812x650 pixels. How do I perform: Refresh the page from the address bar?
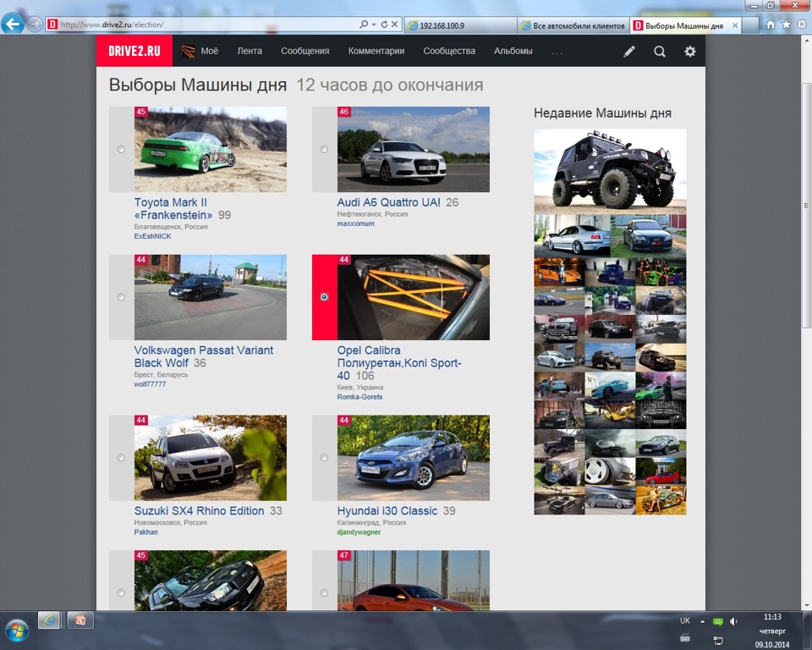pyautogui.click(x=384, y=25)
